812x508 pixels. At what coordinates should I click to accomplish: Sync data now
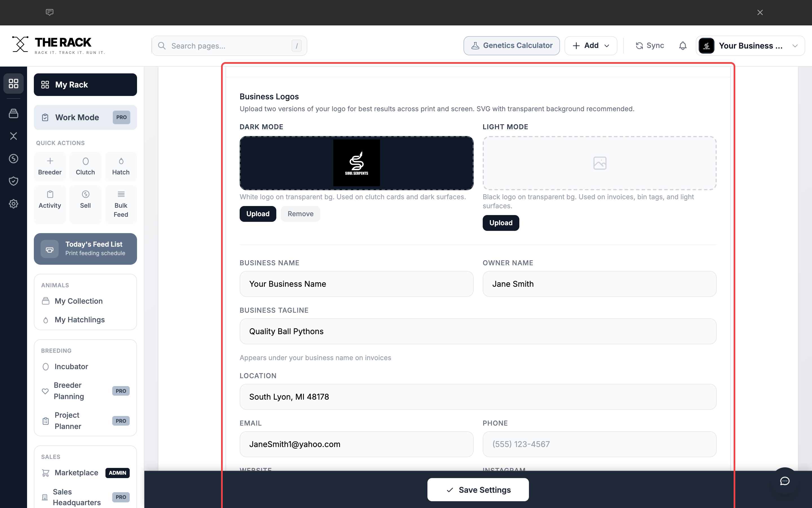(x=650, y=46)
